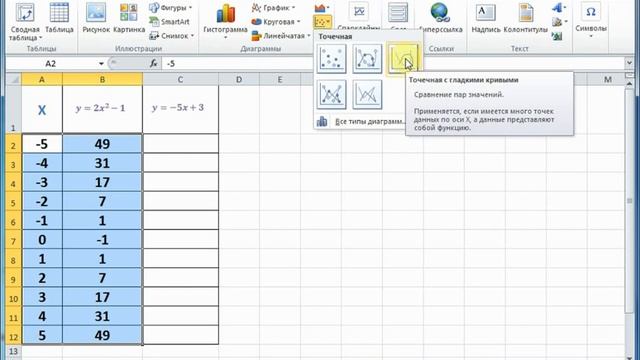The image size is (640, 360).
Task: Click cell A4 containing -3
Action: point(42,182)
